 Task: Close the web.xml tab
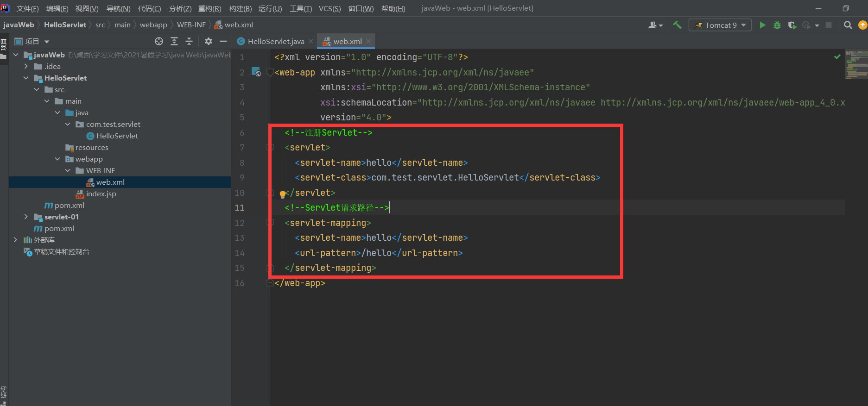click(368, 41)
